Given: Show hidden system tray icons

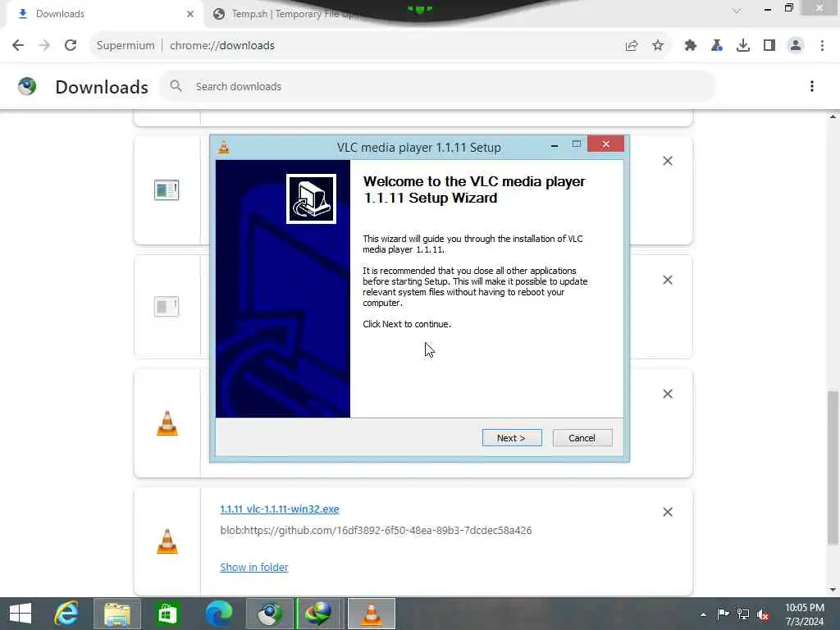Looking at the screenshot, I should click(703, 614).
